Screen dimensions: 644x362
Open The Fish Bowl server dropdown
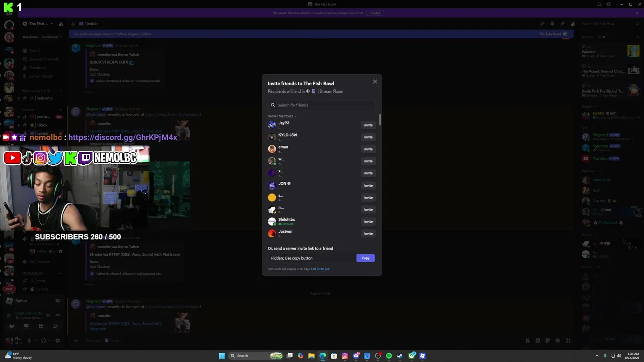[x=38, y=24]
